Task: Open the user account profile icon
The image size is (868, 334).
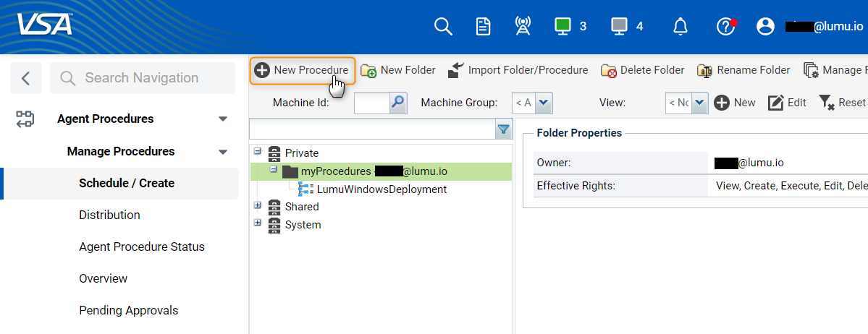Action: [765, 27]
